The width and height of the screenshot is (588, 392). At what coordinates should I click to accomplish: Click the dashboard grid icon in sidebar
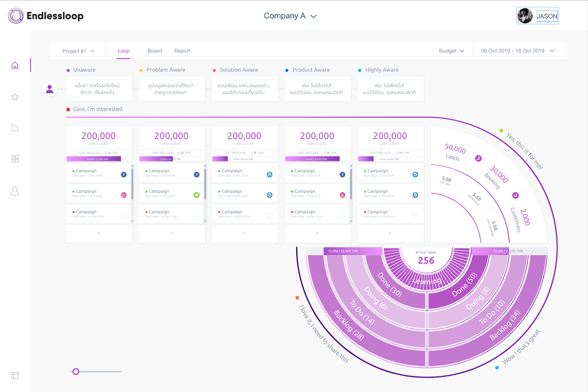pyautogui.click(x=15, y=159)
